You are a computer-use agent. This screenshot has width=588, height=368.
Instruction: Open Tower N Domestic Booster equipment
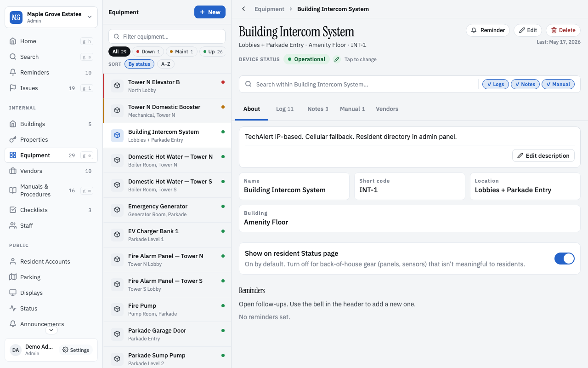click(167, 111)
